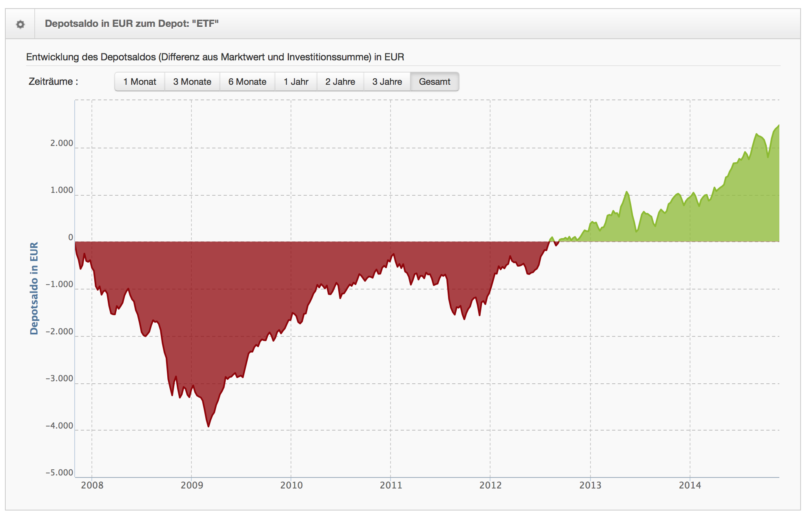This screenshot has height=526, width=812.
Task: Open the gear settings icon
Action: click(x=20, y=24)
